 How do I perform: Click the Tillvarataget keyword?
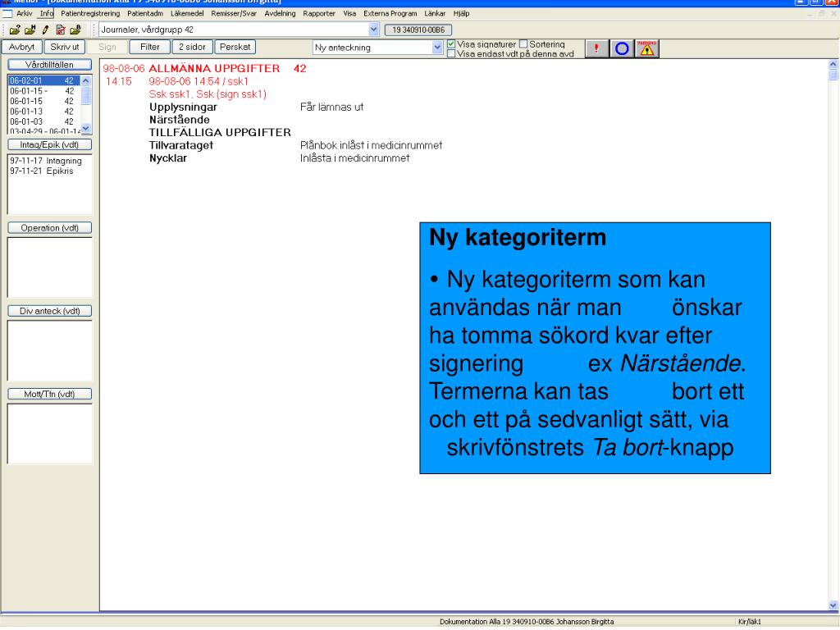[181, 145]
